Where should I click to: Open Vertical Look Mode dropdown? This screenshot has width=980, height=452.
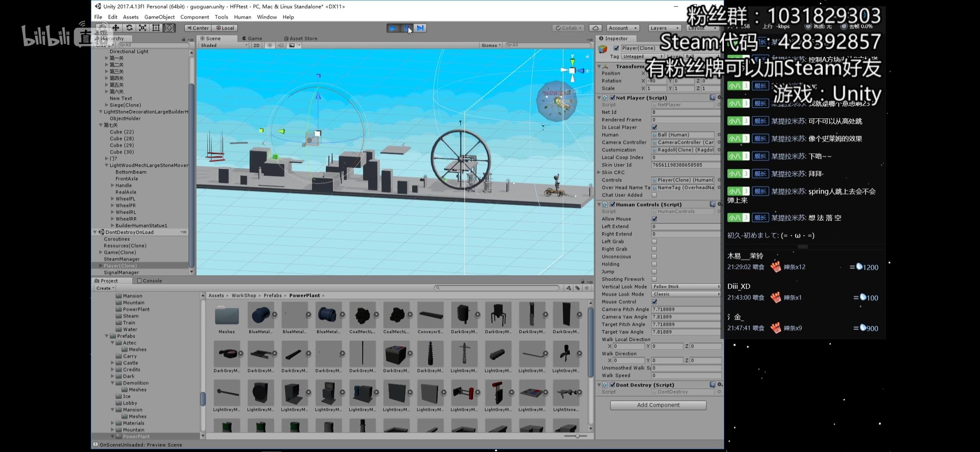(686, 287)
